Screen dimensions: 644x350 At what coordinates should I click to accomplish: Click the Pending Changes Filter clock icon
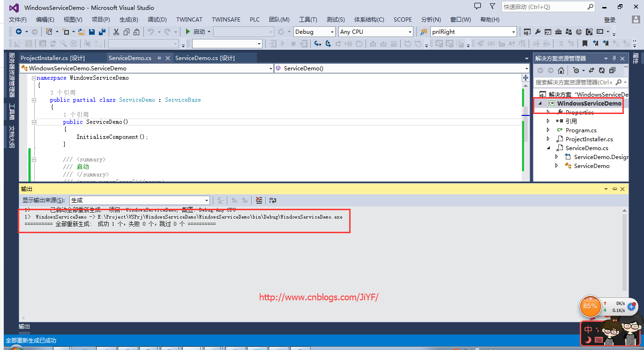pos(576,70)
